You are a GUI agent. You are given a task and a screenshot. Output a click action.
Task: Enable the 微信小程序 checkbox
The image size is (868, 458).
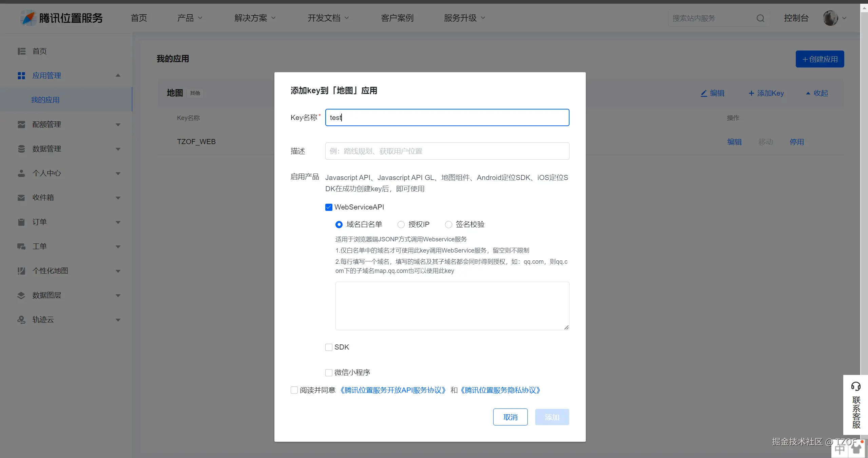(329, 373)
